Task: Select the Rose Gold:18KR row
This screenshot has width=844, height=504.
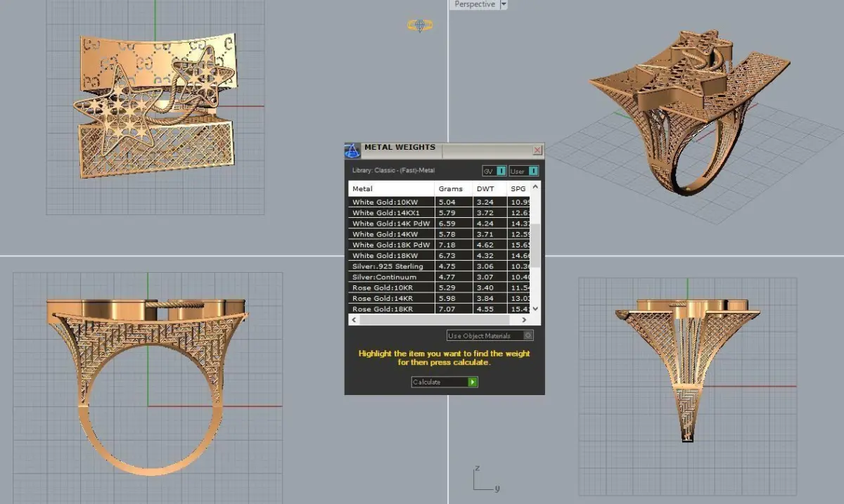Action: pos(440,309)
